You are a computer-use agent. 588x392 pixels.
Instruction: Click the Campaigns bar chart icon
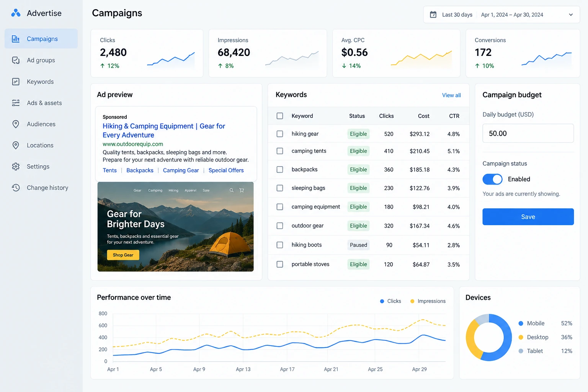click(x=16, y=39)
